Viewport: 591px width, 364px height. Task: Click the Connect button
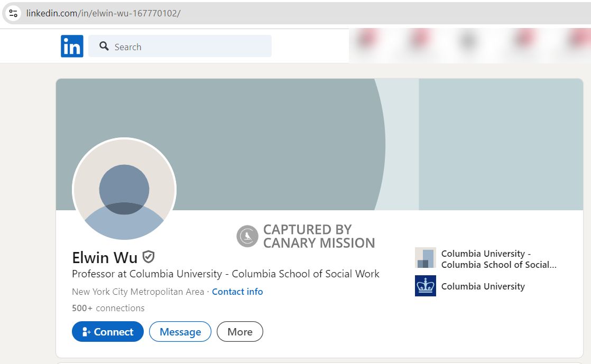click(x=107, y=332)
